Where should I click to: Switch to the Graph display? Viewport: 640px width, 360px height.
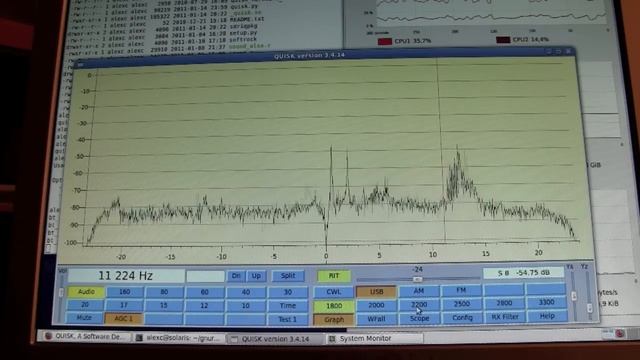[x=334, y=320]
